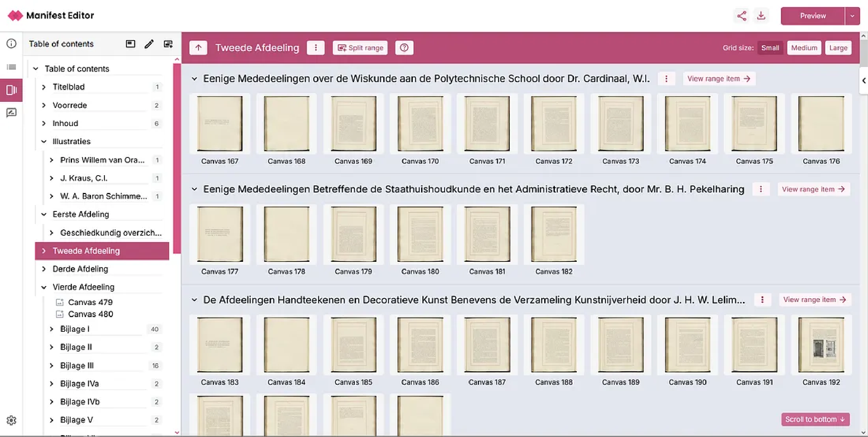Click the download manifest icon

(x=762, y=16)
